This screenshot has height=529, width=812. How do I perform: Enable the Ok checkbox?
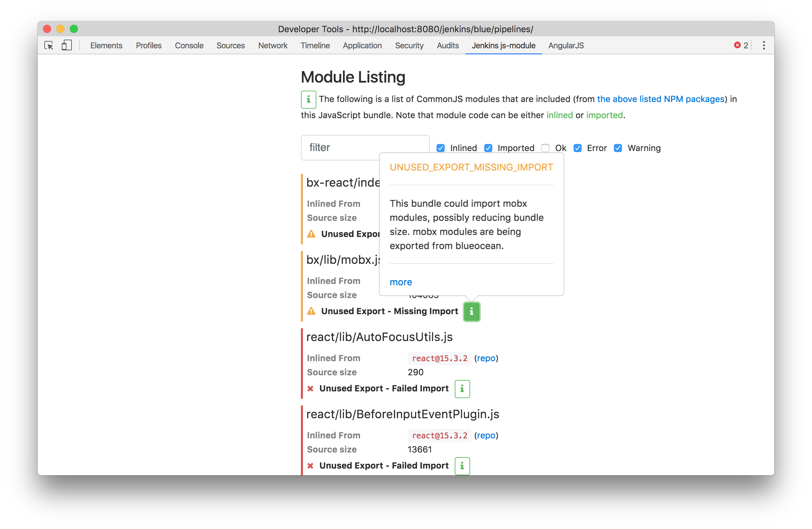coord(545,148)
